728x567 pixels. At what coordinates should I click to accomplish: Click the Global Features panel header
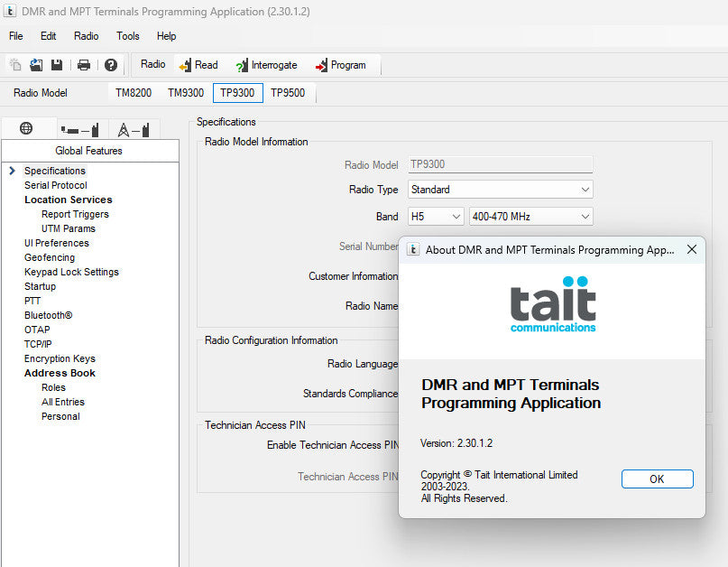(90, 151)
